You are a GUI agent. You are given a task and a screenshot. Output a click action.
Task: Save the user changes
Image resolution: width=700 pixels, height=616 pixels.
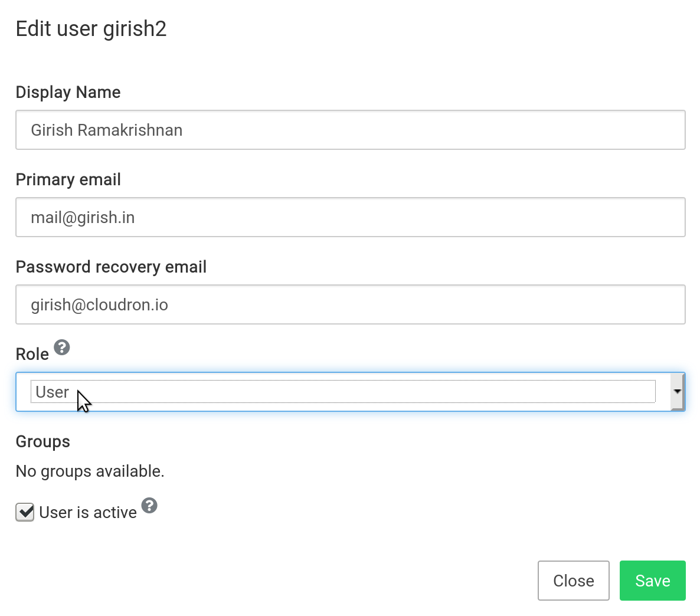coord(652,581)
